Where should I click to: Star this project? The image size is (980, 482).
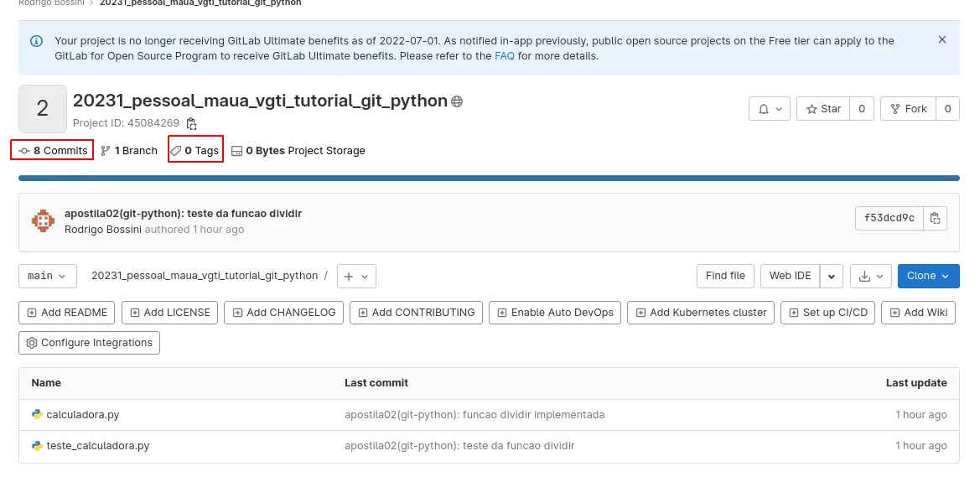point(823,109)
